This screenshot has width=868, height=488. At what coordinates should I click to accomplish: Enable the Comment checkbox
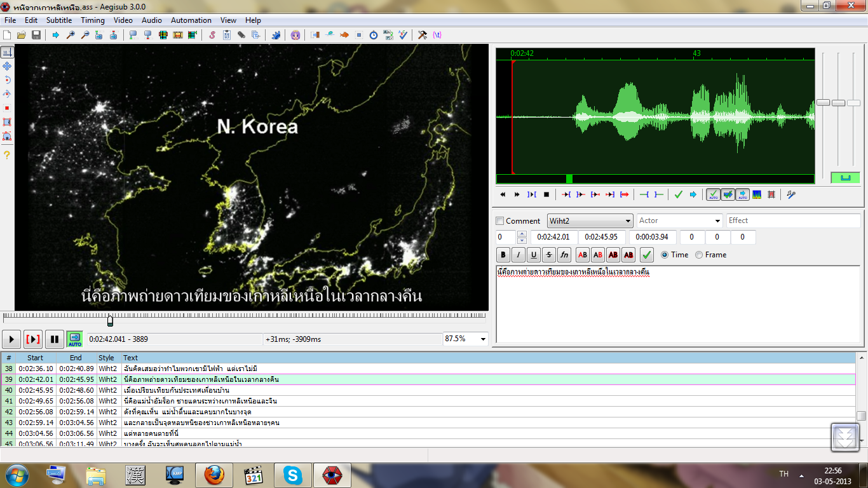(500, 220)
